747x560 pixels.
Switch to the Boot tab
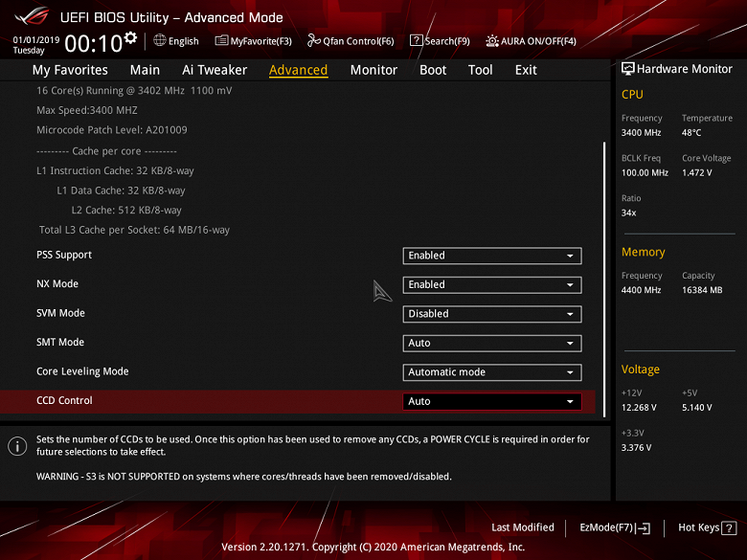[x=433, y=70]
